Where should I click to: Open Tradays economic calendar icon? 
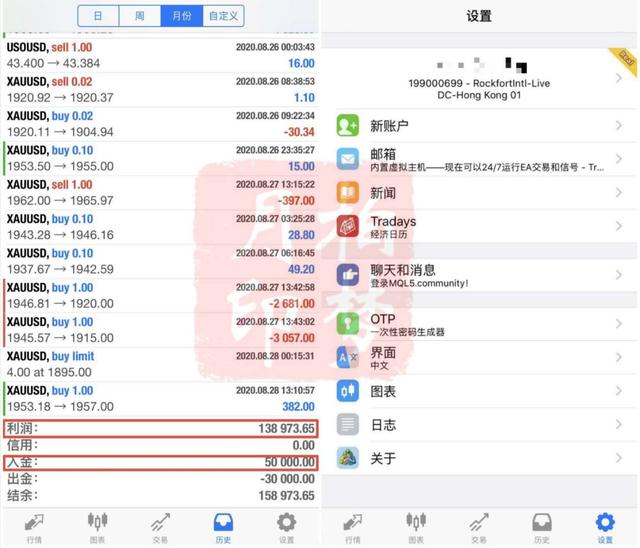tap(348, 226)
